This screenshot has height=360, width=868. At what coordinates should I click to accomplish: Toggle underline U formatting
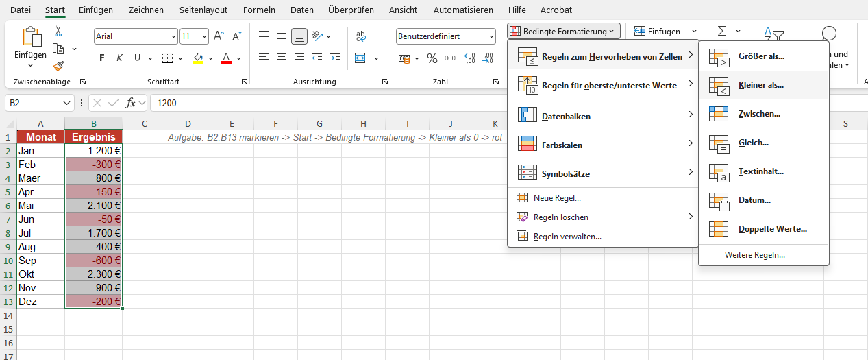point(138,58)
